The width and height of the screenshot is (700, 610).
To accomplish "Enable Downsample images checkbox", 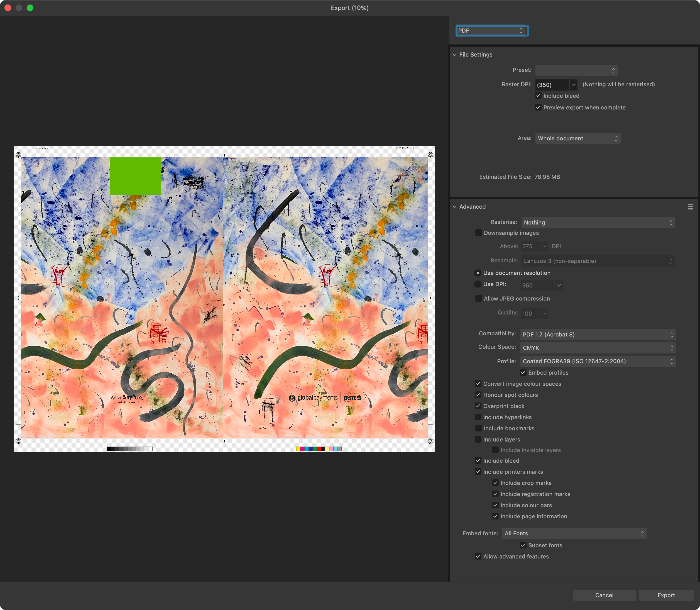I will 478,233.
